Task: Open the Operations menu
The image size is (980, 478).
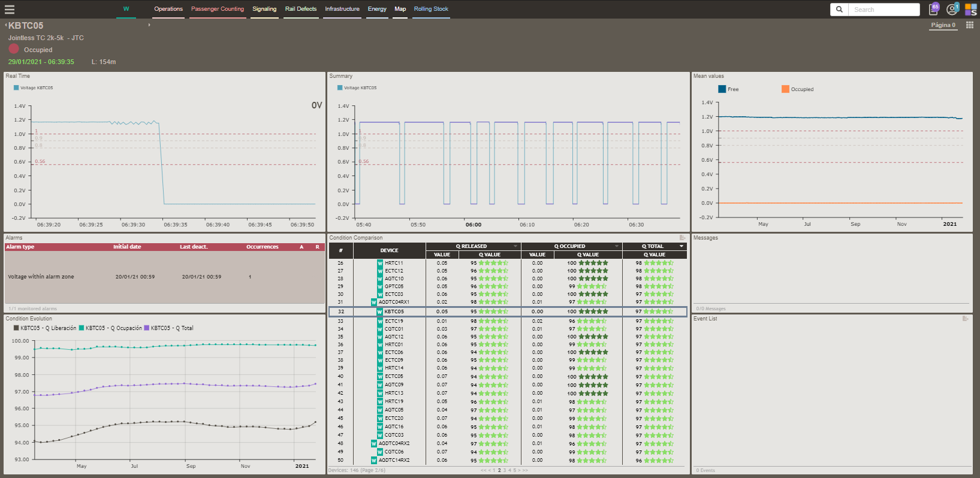Action: 168,9
